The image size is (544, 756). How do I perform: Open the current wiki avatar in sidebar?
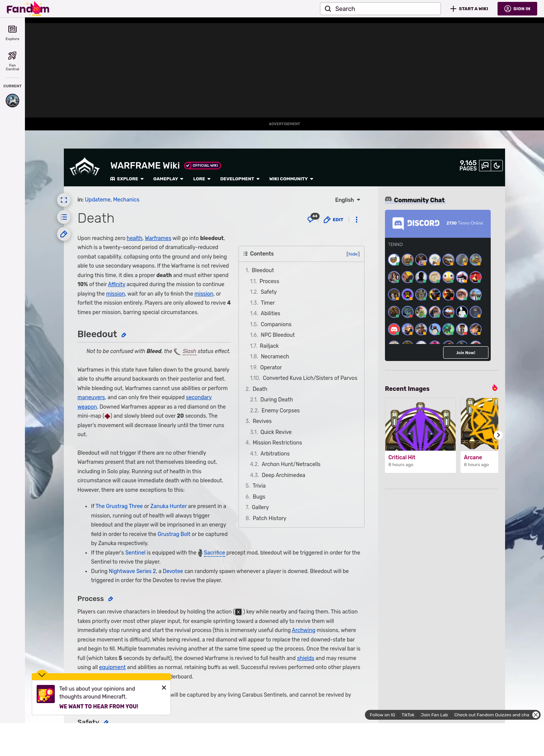[x=12, y=101]
